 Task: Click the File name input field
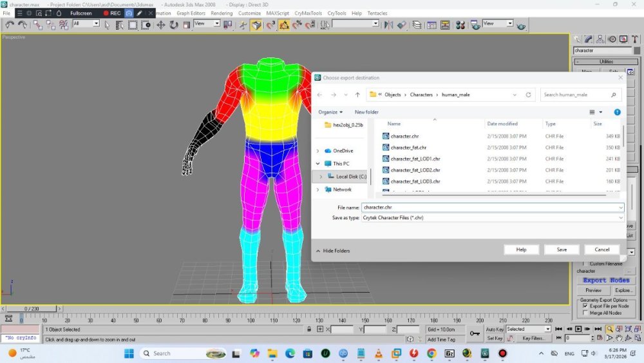pyautogui.click(x=493, y=208)
